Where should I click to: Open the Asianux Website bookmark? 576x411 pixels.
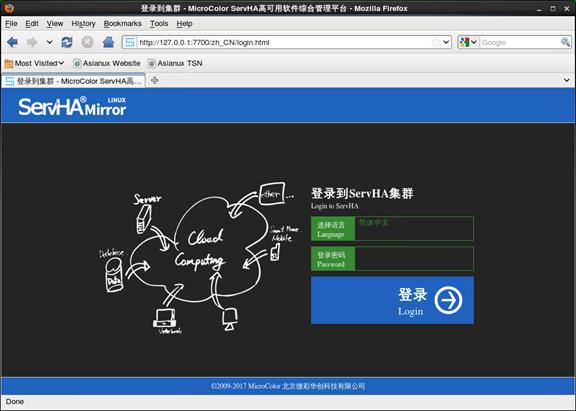coord(107,63)
